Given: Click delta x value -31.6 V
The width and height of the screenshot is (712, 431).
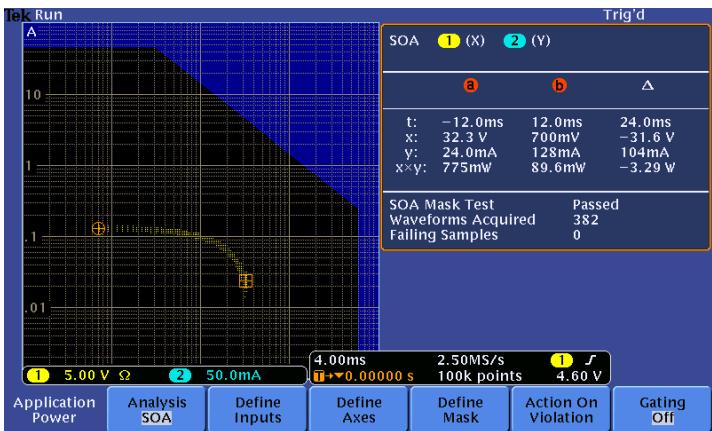Looking at the screenshot, I should point(647,138).
